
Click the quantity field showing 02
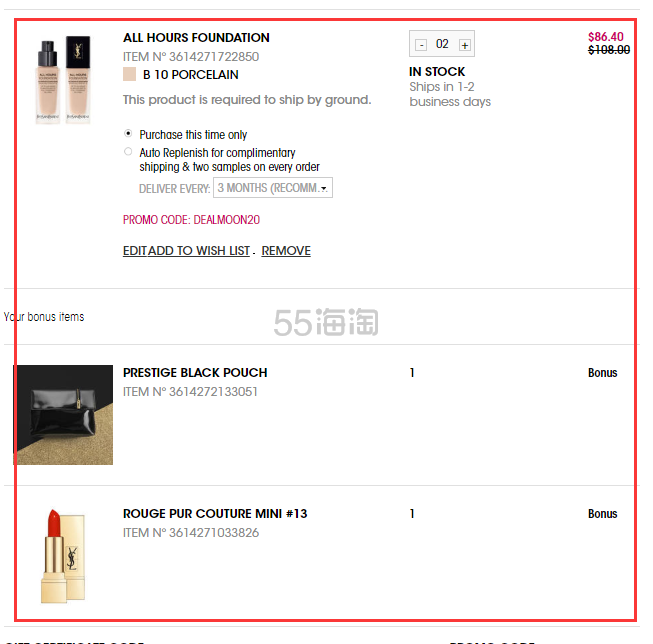[442, 44]
